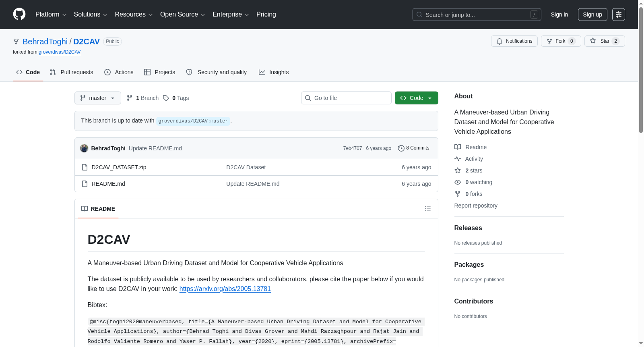Click the eye icon next to 0 watching
Screen dimensions: 644x347
[x=458, y=182]
